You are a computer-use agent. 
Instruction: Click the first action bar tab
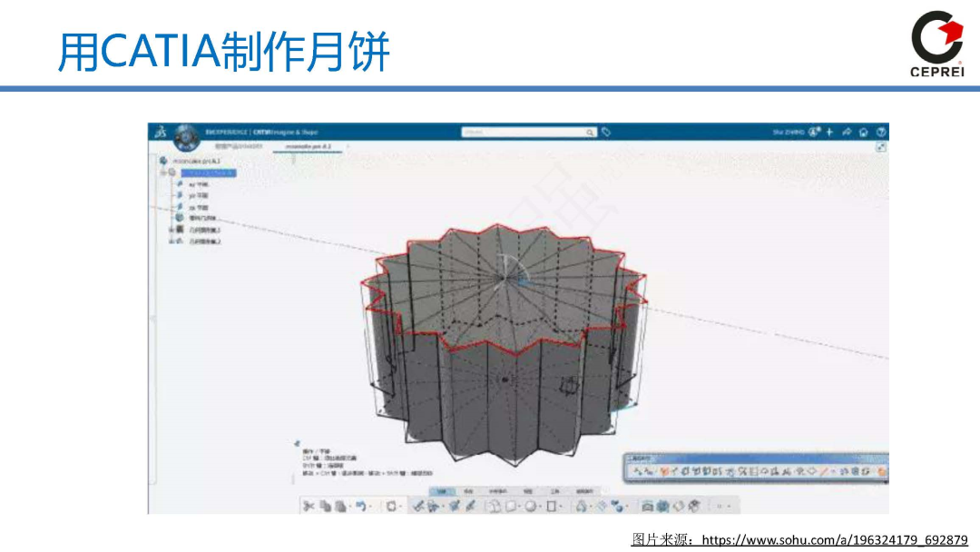point(442,491)
